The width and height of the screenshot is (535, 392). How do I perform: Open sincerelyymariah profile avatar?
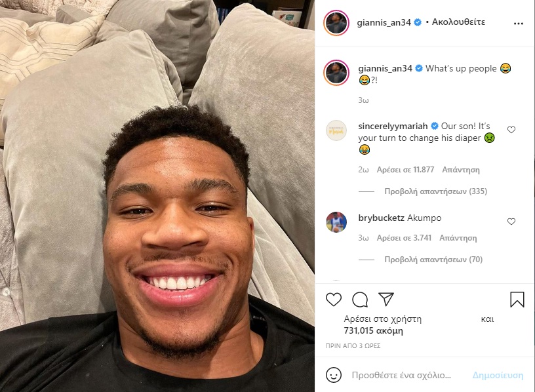click(x=336, y=130)
